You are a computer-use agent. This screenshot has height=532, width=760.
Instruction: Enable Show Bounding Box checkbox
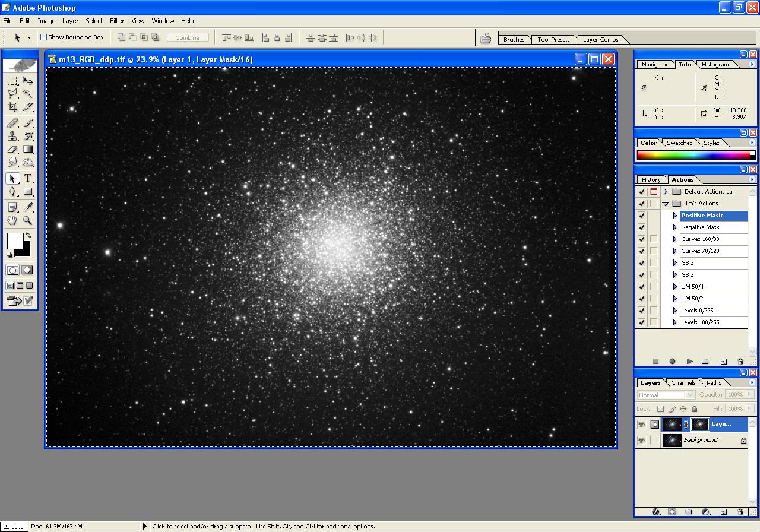(43, 37)
